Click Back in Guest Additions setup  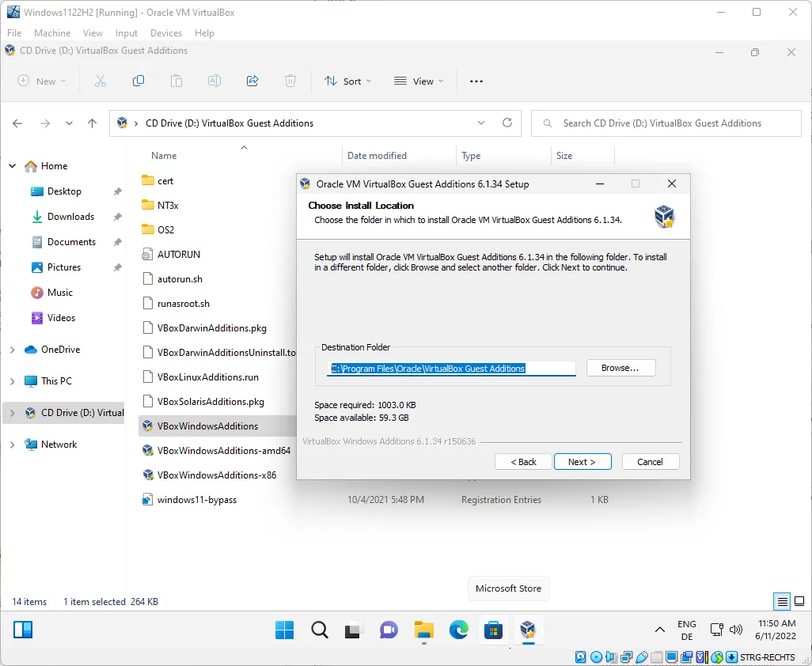coord(524,462)
